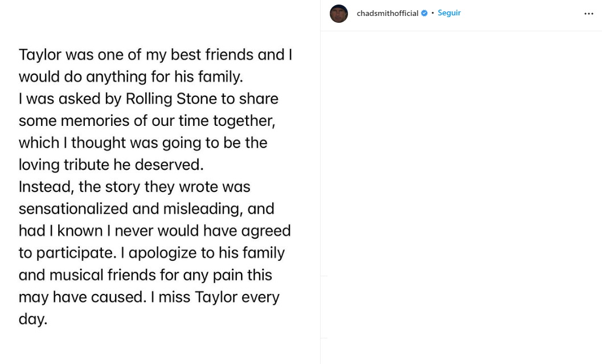Click the chadsmithofficial profile avatar
The height and width of the screenshot is (364, 602).
click(339, 14)
